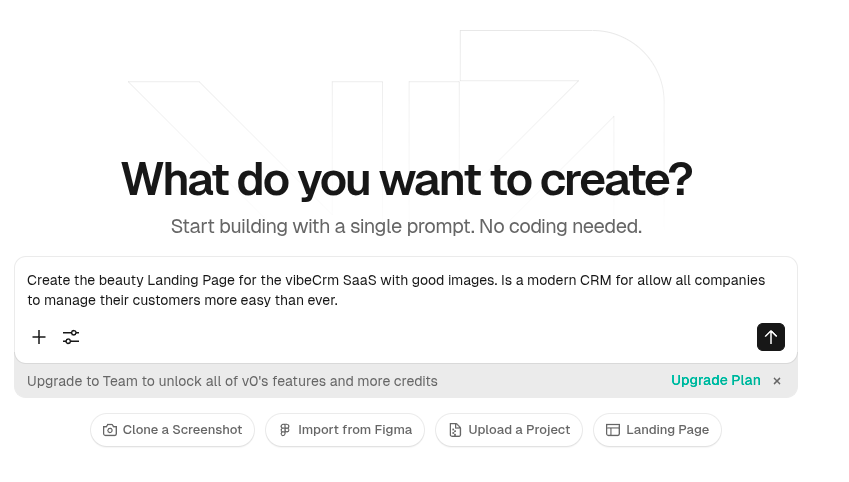The height and width of the screenshot is (482, 849).
Task: Click the file icon beside Upload a Project
Action: (x=455, y=430)
